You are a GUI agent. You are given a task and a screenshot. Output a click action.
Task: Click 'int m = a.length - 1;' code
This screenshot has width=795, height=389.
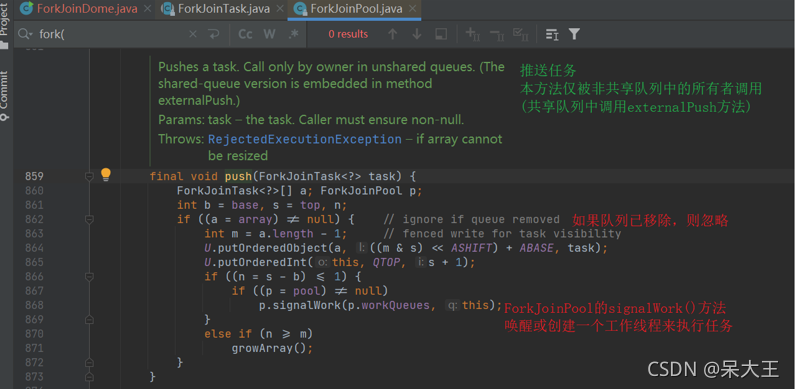(x=276, y=234)
